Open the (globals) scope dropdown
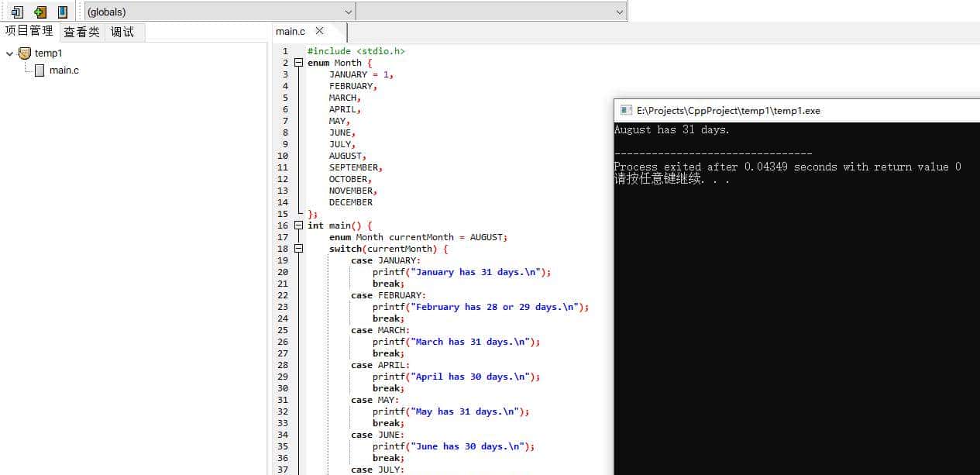980x475 pixels. pyautogui.click(x=348, y=12)
